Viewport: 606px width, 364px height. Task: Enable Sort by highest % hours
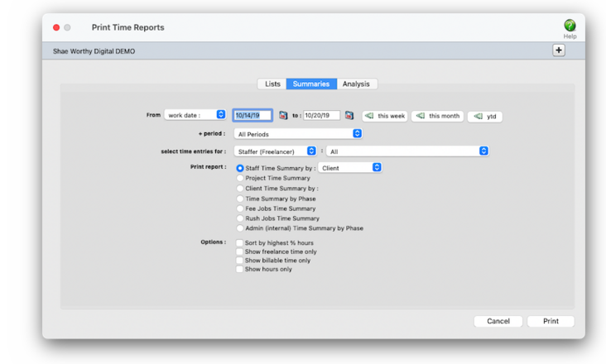pyautogui.click(x=239, y=242)
